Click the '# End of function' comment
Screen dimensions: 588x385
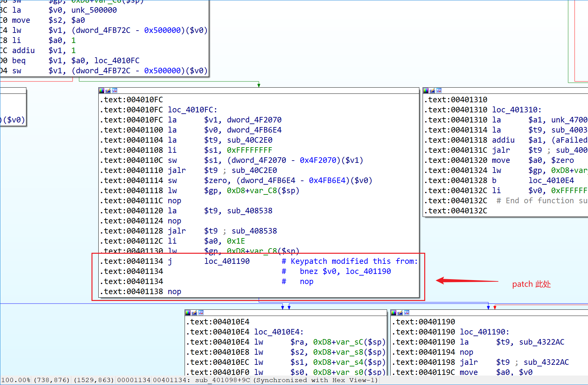click(542, 201)
